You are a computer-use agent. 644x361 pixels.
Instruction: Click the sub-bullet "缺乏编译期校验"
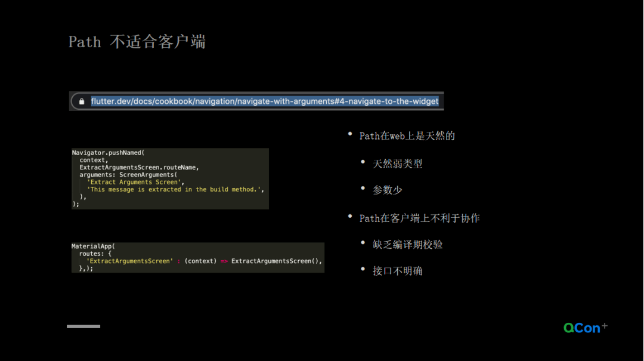(x=407, y=245)
